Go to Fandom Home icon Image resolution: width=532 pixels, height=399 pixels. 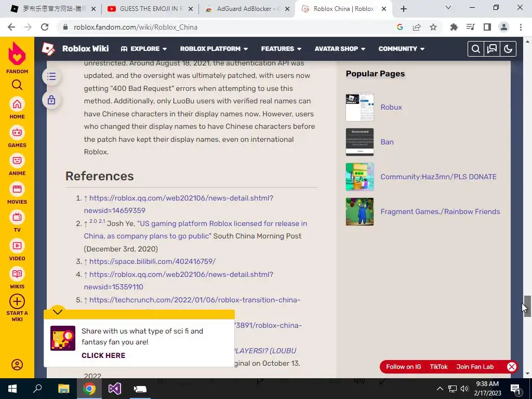coord(17,104)
